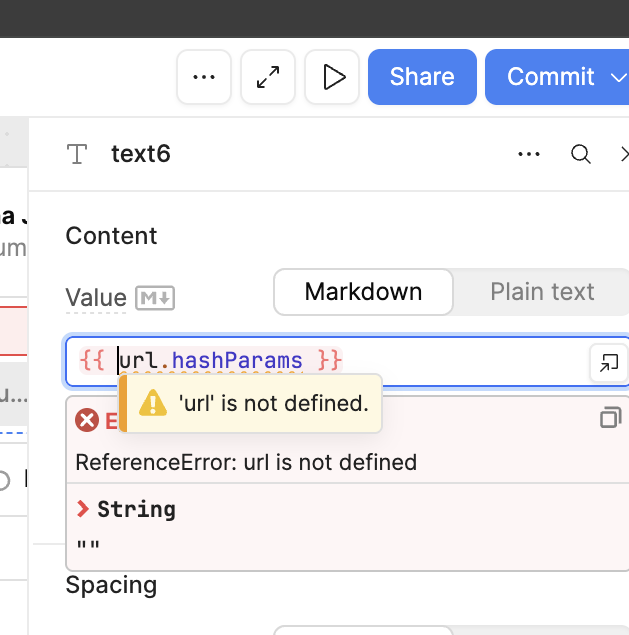Image resolution: width=629 pixels, height=635 pixels.
Task: Click the Value property label
Action: [x=96, y=298]
